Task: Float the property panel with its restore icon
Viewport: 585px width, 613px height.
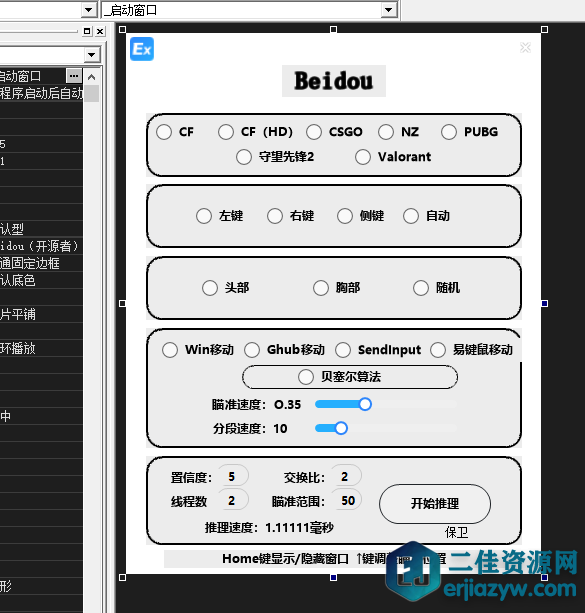Action: pos(87,31)
